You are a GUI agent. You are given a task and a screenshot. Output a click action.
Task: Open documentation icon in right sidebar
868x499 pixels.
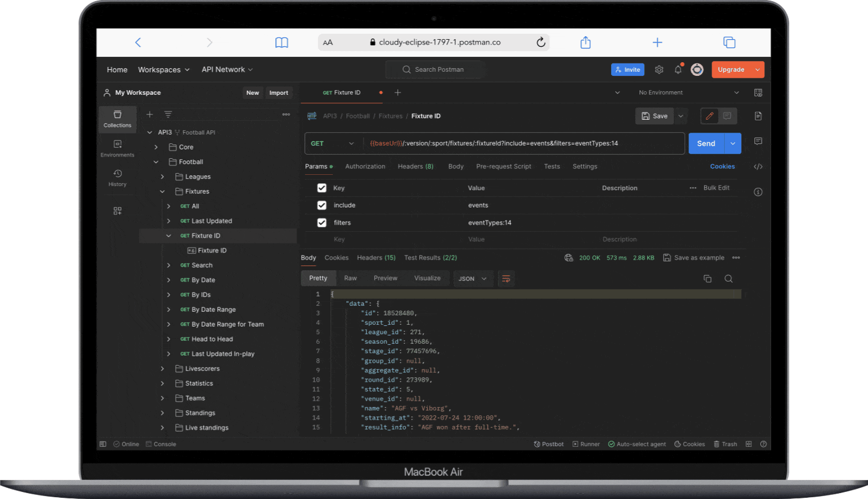pyautogui.click(x=758, y=116)
